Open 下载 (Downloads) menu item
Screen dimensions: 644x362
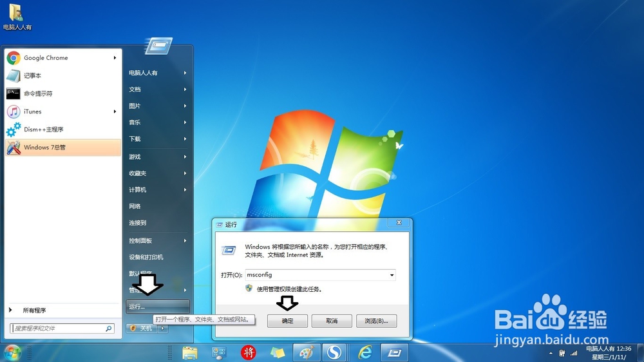158,138
